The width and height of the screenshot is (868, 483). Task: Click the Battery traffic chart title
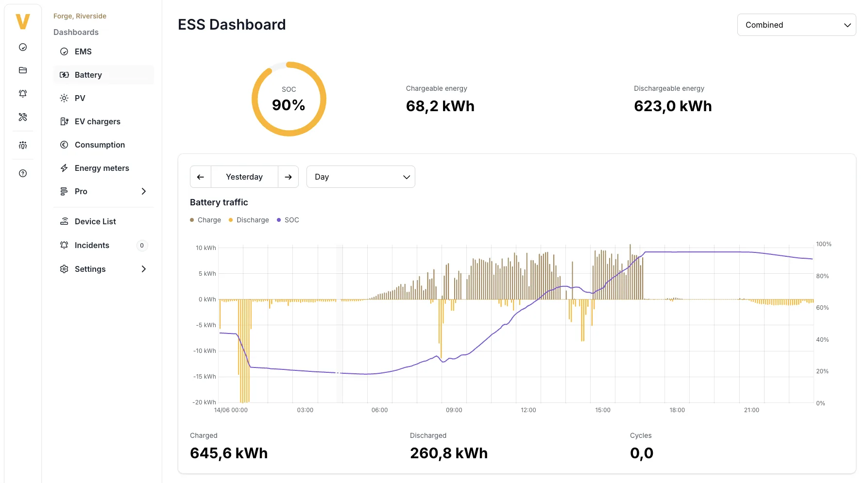pyautogui.click(x=219, y=202)
